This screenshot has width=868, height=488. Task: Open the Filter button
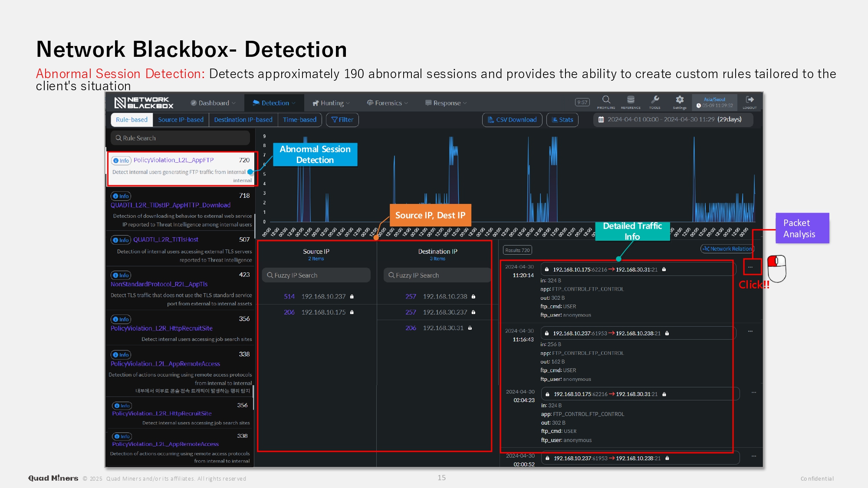(342, 120)
